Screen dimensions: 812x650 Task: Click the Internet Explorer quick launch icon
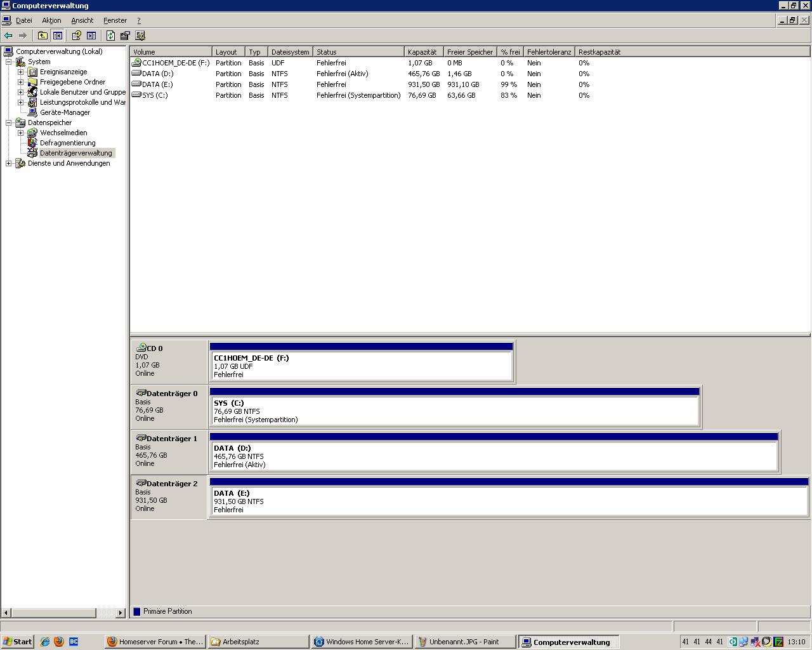tap(45, 642)
